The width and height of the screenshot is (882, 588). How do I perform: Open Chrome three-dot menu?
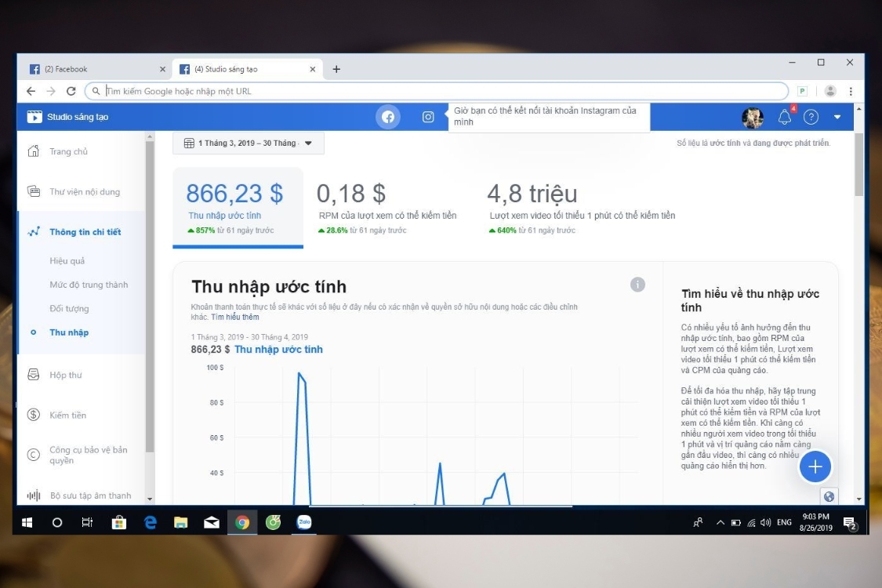click(851, 91)
